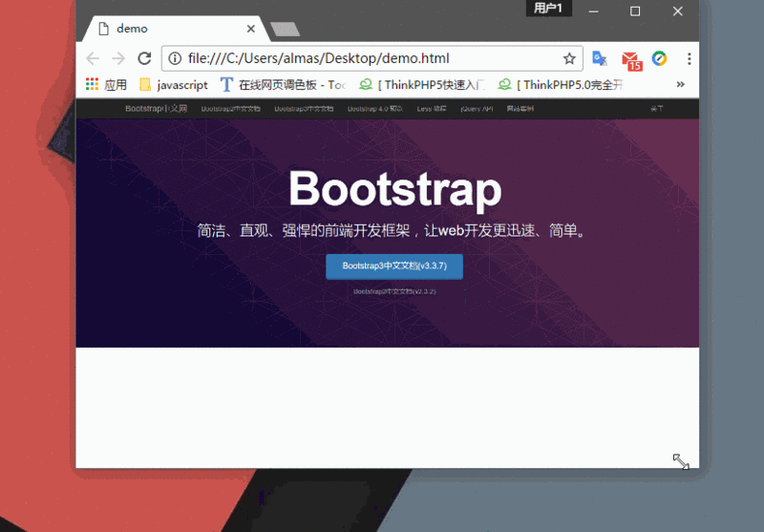Open Bootstrap 4.0 in the navbar
This screenshot has height=532, width=764.
375,108
